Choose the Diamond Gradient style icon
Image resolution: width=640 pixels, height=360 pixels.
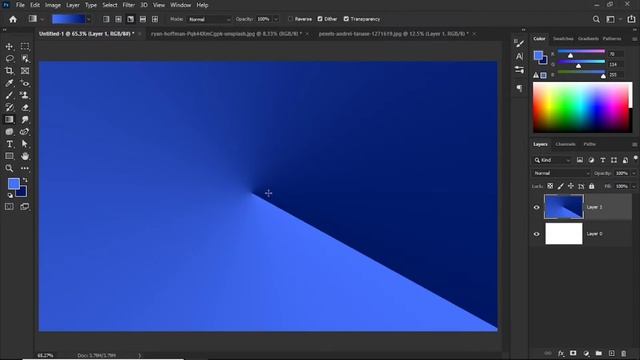(x=155, y=19)
